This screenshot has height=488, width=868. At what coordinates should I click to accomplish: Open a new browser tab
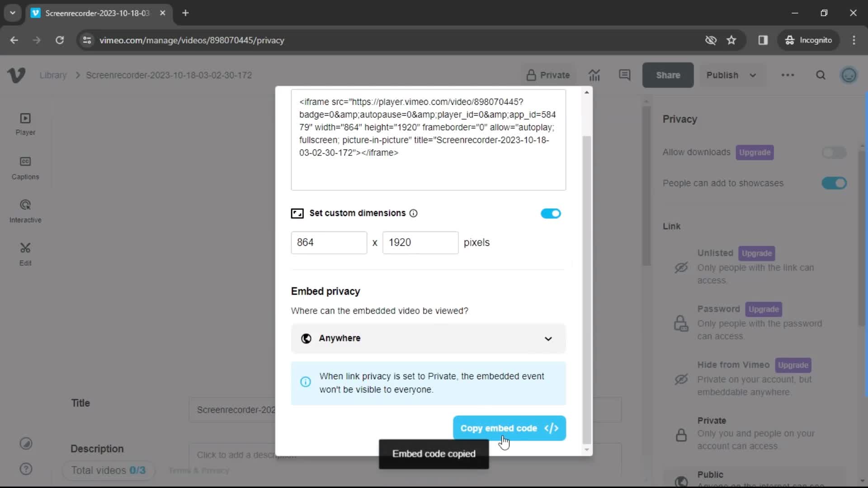click(x=185, y=13)
